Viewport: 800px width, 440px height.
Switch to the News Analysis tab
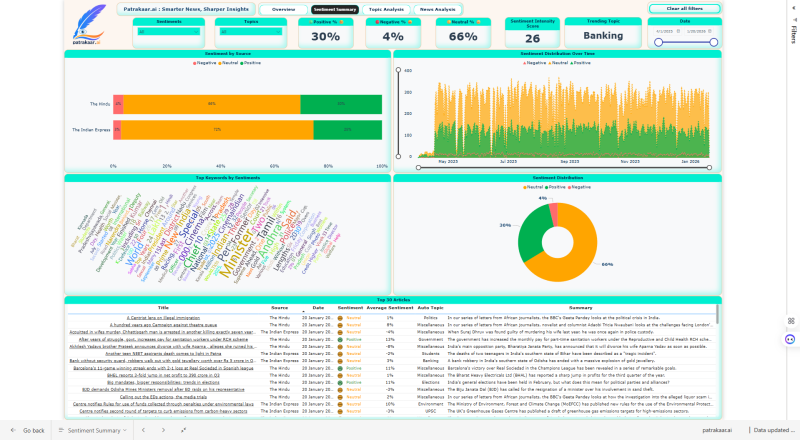coord(437,9)
